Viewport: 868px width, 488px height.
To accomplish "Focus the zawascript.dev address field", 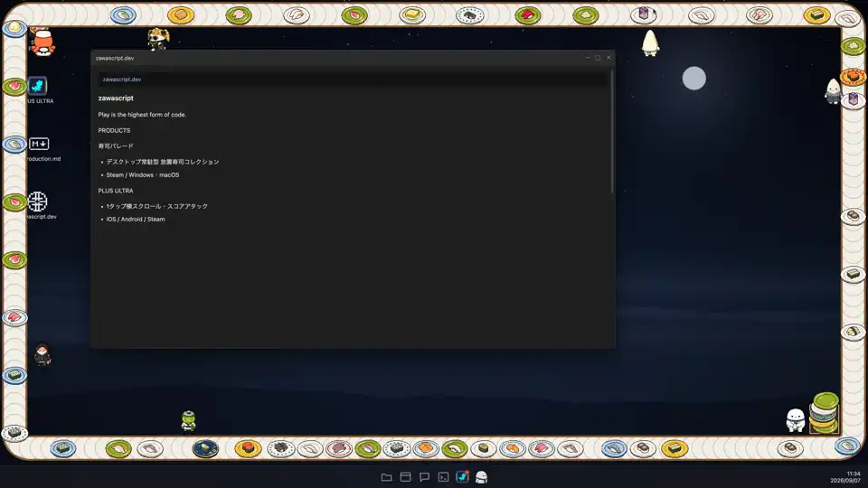I will [353, 80].
